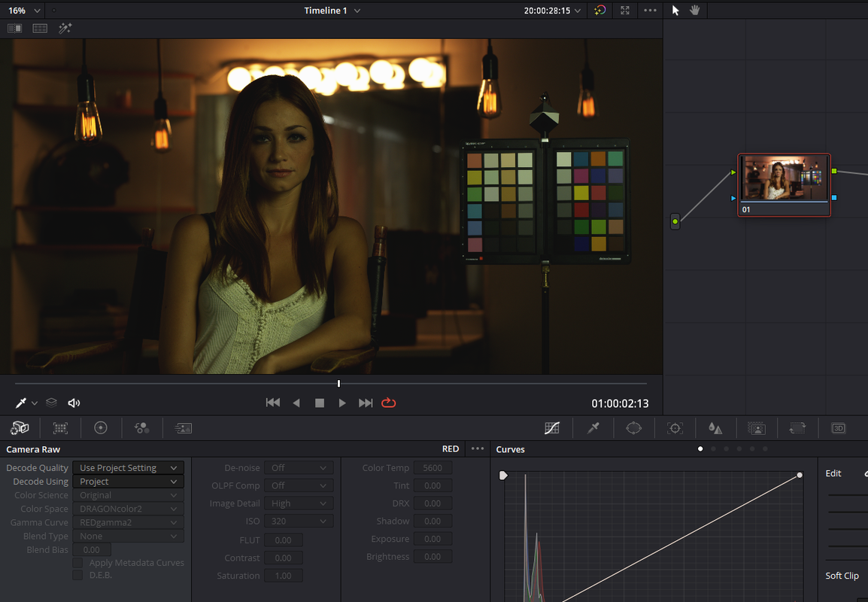
Task: Expand the Decode Quality dropdown
Action: click(128, 468)
